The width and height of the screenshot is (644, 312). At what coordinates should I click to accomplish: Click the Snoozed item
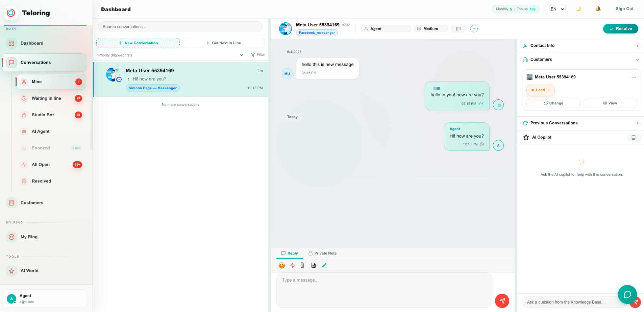click(x=51, y=148)
